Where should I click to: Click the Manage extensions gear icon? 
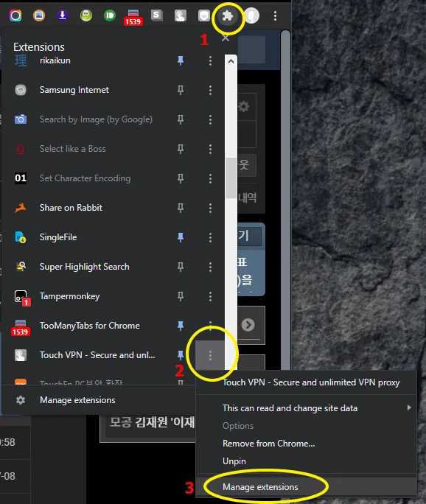click(21, 400)
